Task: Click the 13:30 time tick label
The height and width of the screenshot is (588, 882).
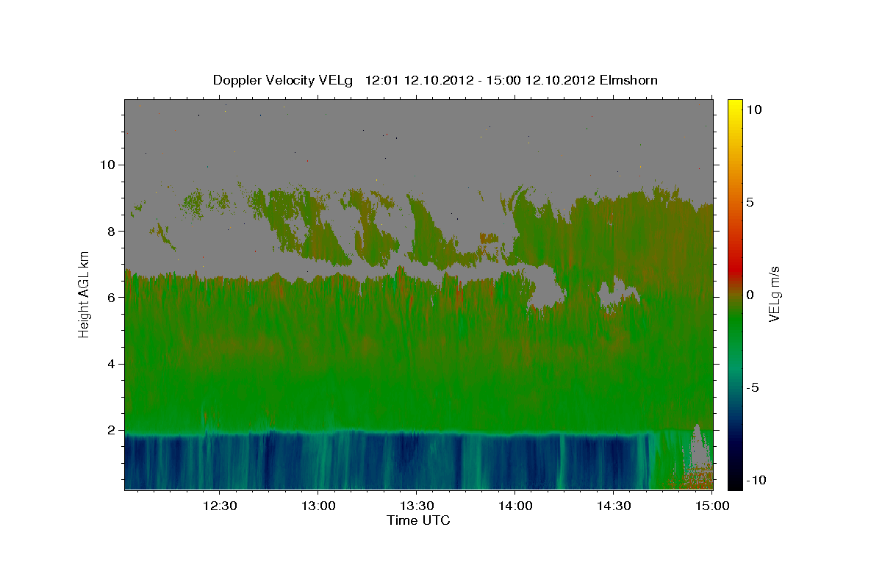Action: tap(416, 506)
